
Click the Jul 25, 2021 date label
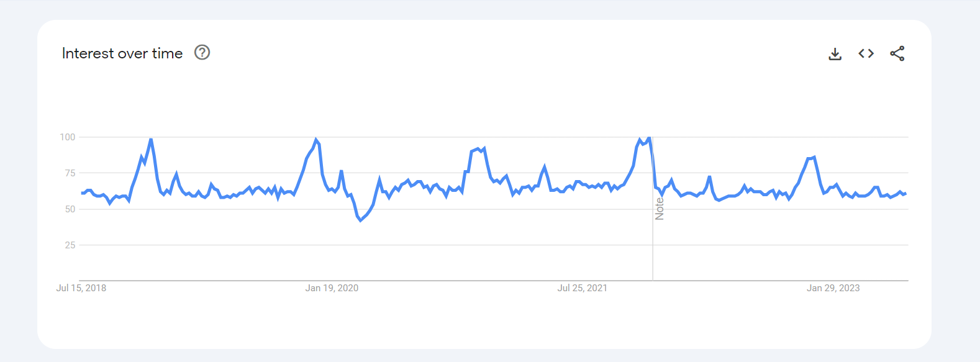(x=582, y=288)
